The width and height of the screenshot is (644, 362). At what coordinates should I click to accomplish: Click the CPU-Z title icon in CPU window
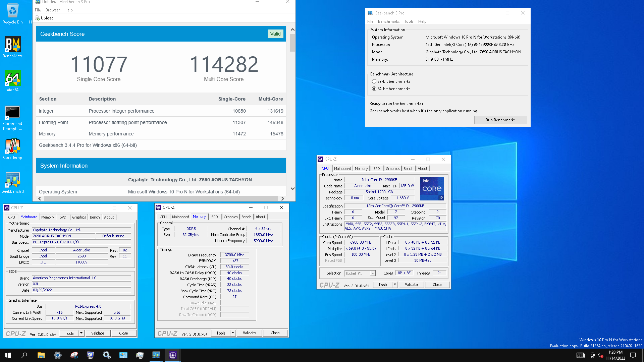320,159
